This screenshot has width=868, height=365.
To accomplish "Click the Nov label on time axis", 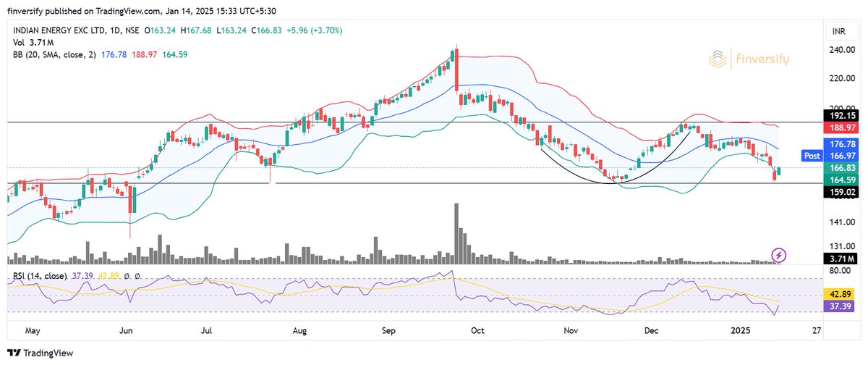I will (571, 330).
